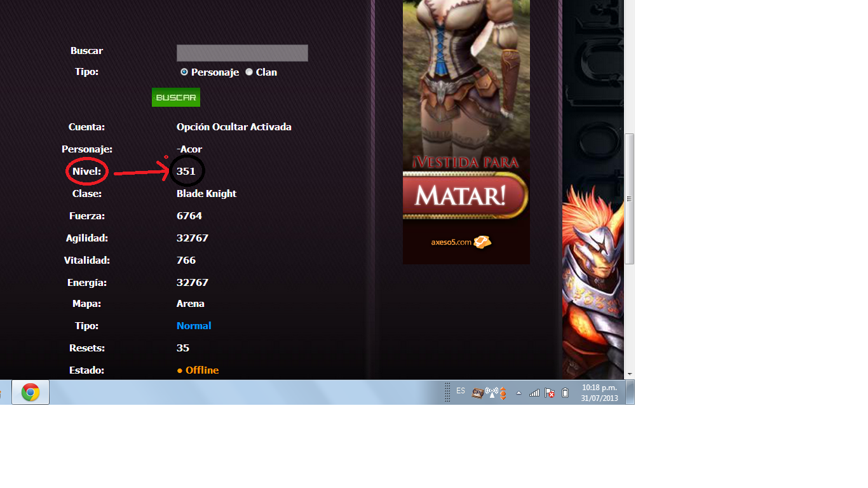Open the taskbar clock and date
The height and width of the screenshot is (488, 868).
[x=599, y=393]
